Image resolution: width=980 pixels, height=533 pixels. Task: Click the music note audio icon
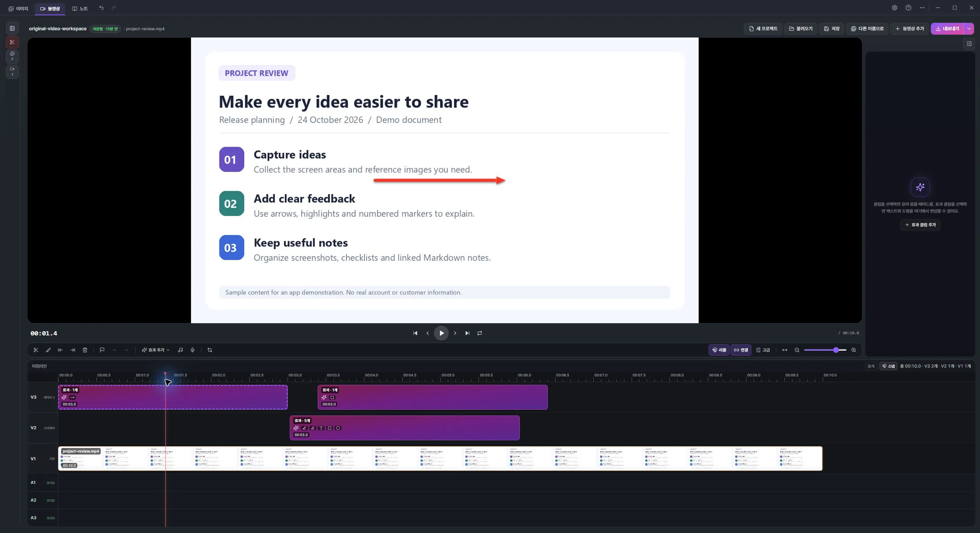[x=180, y=350]
